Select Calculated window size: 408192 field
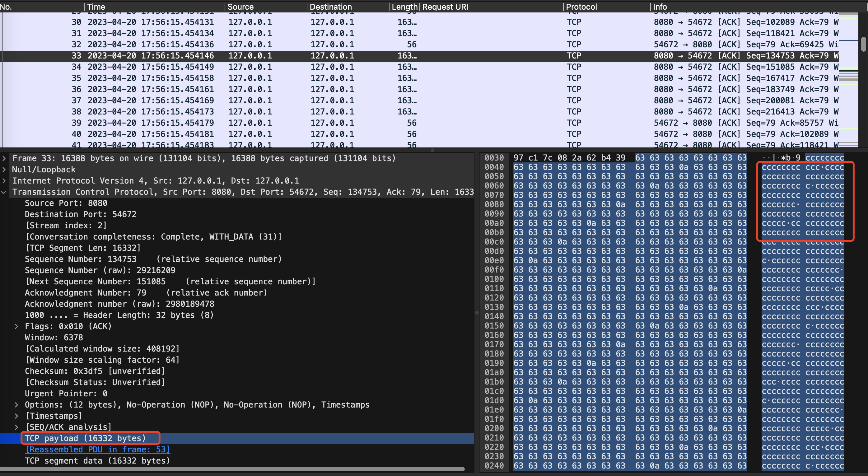 click(x=237, y=349)
